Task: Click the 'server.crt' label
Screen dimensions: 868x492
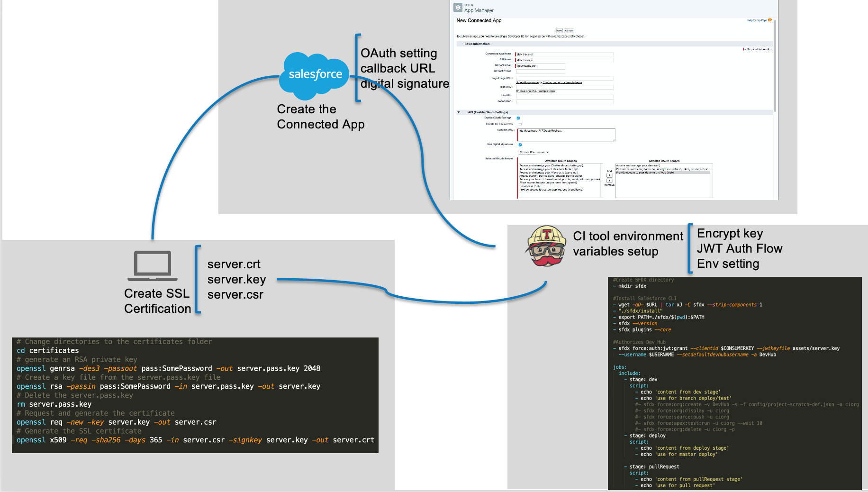Action: (234, 264)
